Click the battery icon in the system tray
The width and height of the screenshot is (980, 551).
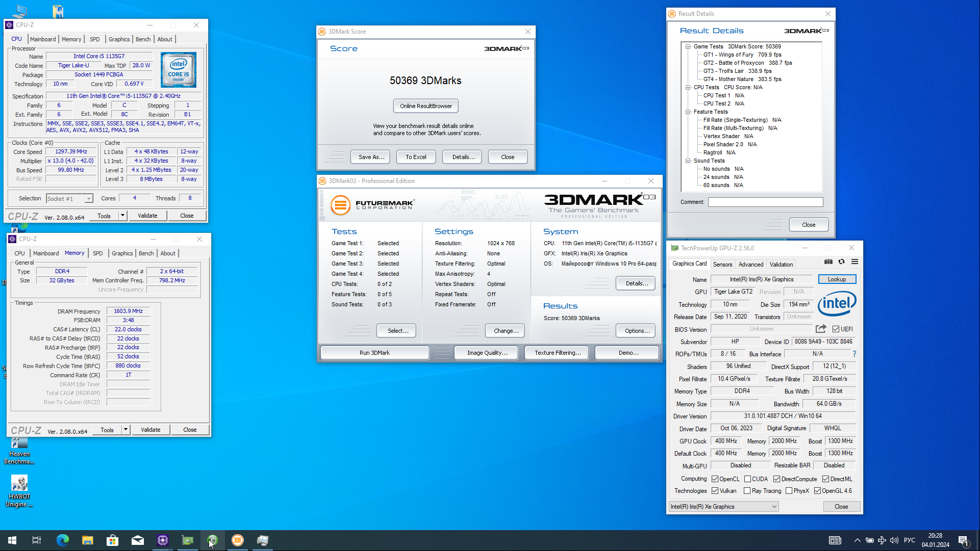click(x=870, y=540)
